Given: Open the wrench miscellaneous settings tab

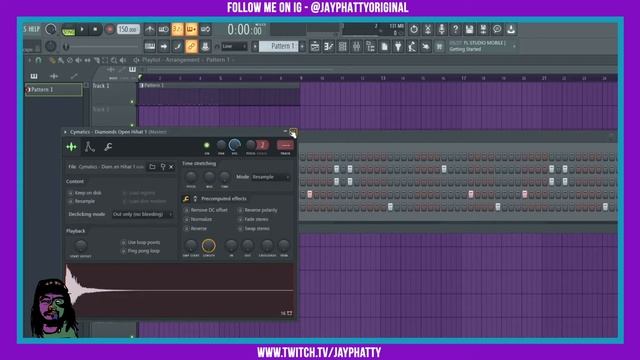Looking at the screenshot, I should 108,147.
